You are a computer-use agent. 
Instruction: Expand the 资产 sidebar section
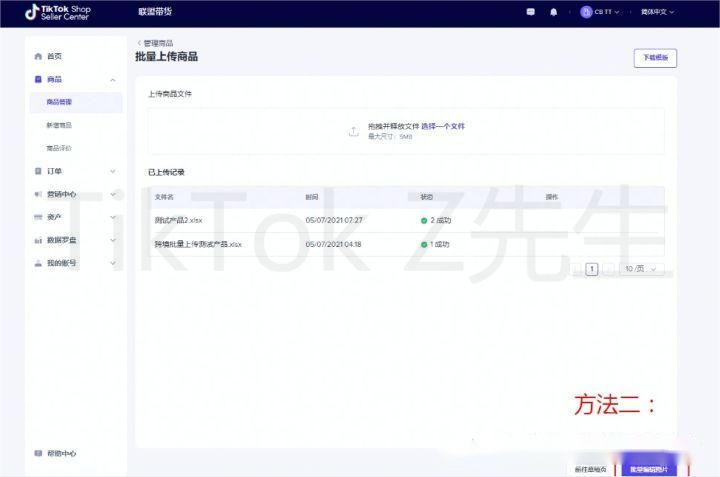(x=113, y=217)
